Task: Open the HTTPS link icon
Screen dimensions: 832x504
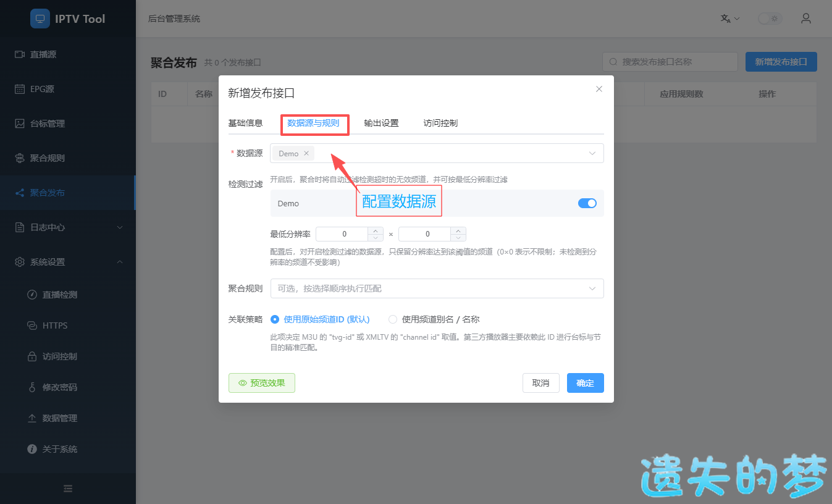Action: (32, 325)
